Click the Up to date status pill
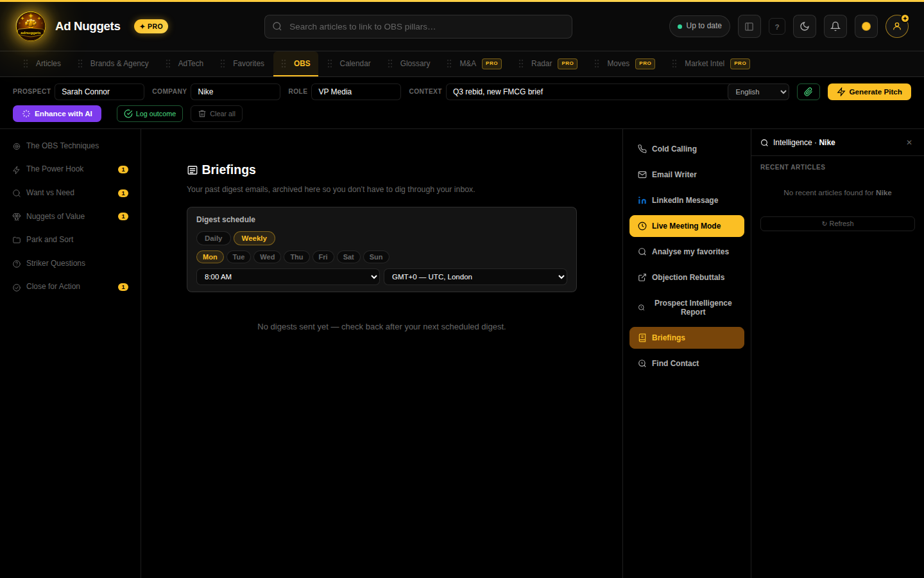Image resolution: width=924 pixels, height=578 pixels. [x=699, y=26]
